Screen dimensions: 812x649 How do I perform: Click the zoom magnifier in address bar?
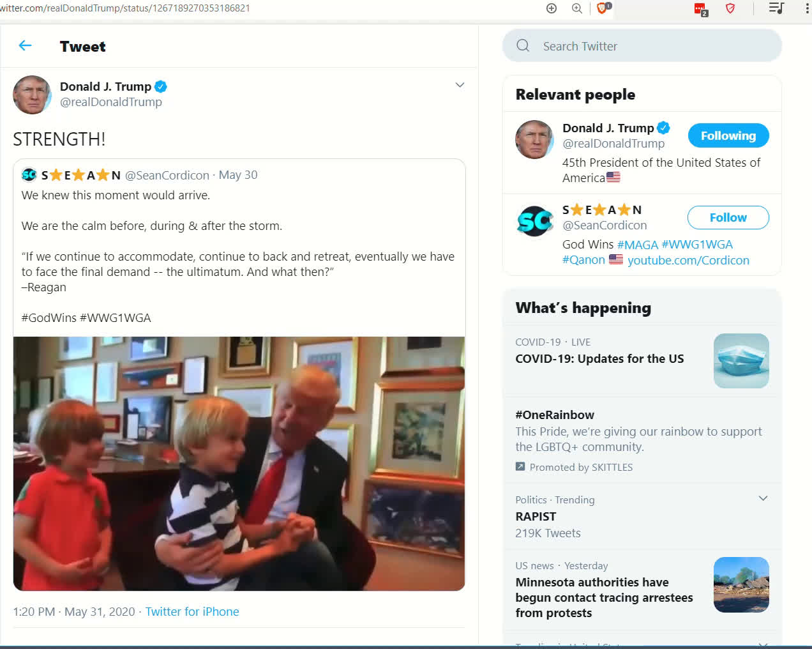pos(577,8)
